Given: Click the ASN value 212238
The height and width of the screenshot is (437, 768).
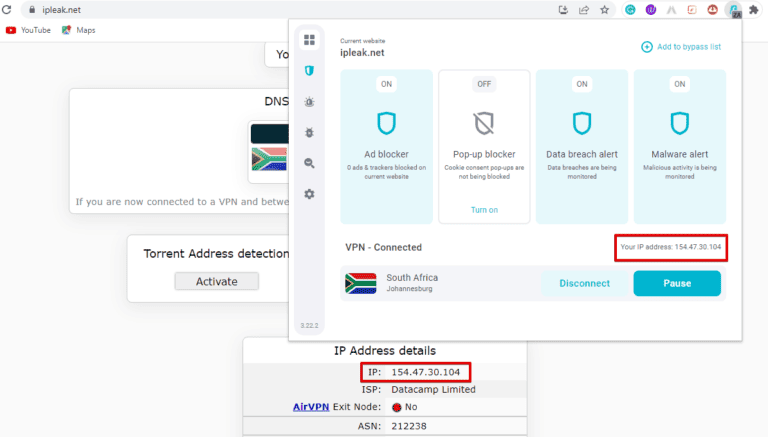Looking at the screenshot, I should pos(409,426).
